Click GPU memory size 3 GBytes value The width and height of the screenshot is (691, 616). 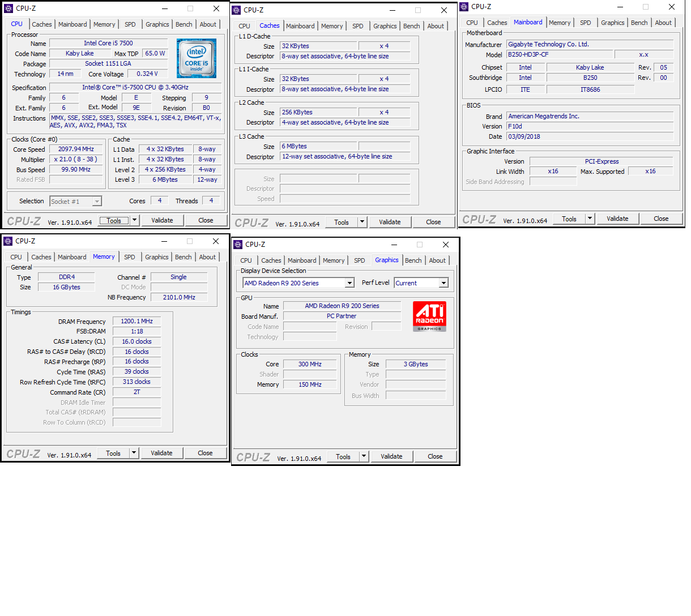(x=416, y=364)
